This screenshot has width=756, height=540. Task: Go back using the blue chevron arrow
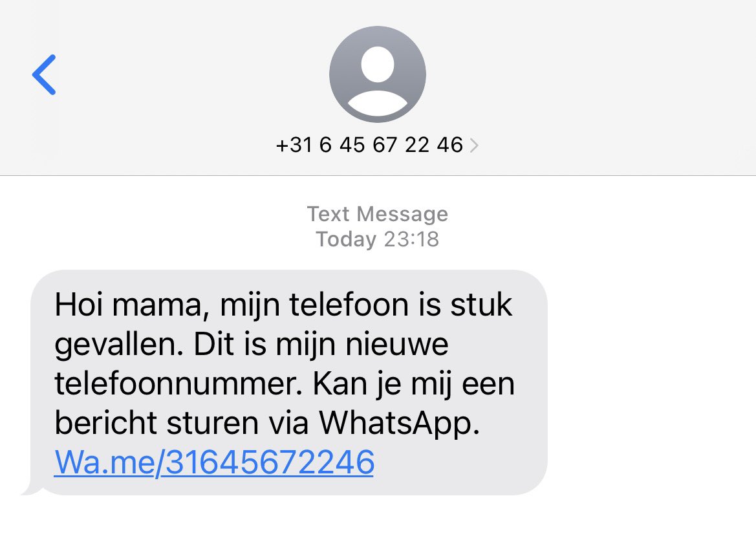(x=44, y=75)
